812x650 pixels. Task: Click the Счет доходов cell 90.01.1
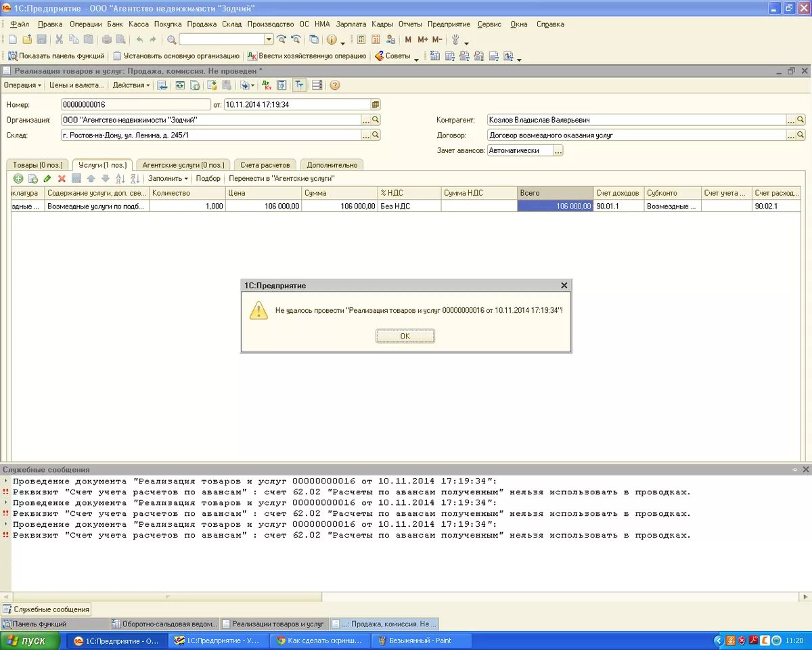[x=618, y=207]
